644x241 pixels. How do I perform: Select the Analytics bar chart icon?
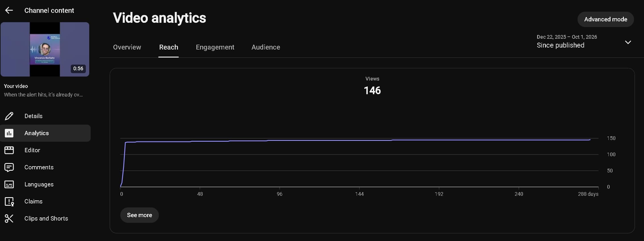pyautogui.click(x=9, y=133)
